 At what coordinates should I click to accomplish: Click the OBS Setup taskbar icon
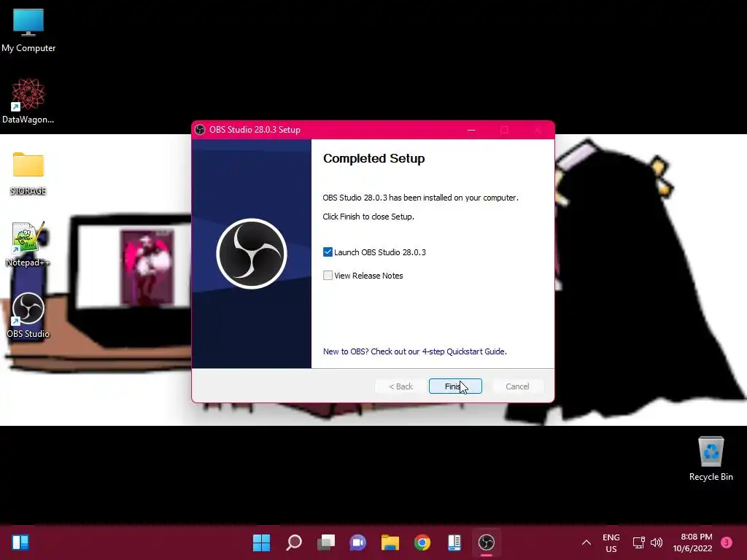tap(487, 542)
